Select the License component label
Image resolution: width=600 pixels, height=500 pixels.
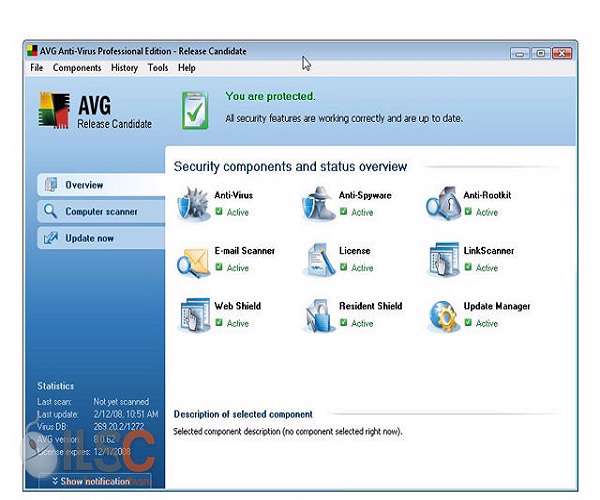354,251
